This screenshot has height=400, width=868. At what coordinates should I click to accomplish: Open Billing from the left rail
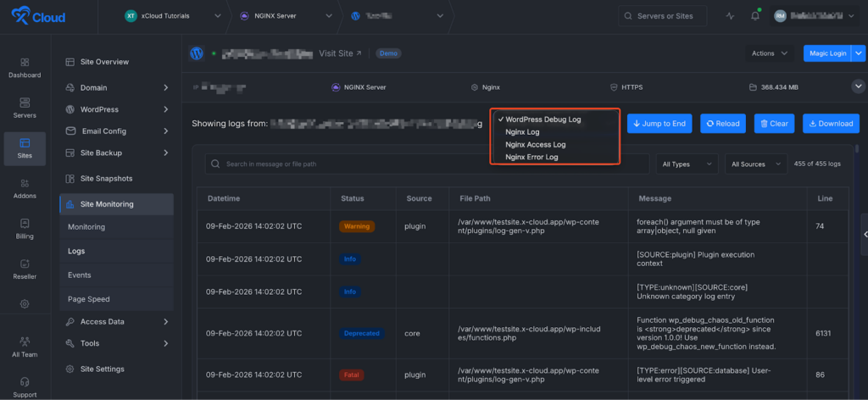[24, 229]
